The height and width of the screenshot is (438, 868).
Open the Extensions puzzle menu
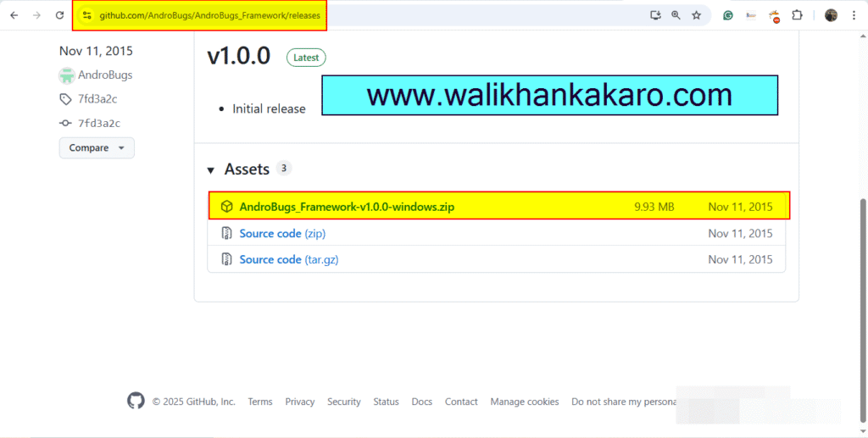tap(797, 15)
